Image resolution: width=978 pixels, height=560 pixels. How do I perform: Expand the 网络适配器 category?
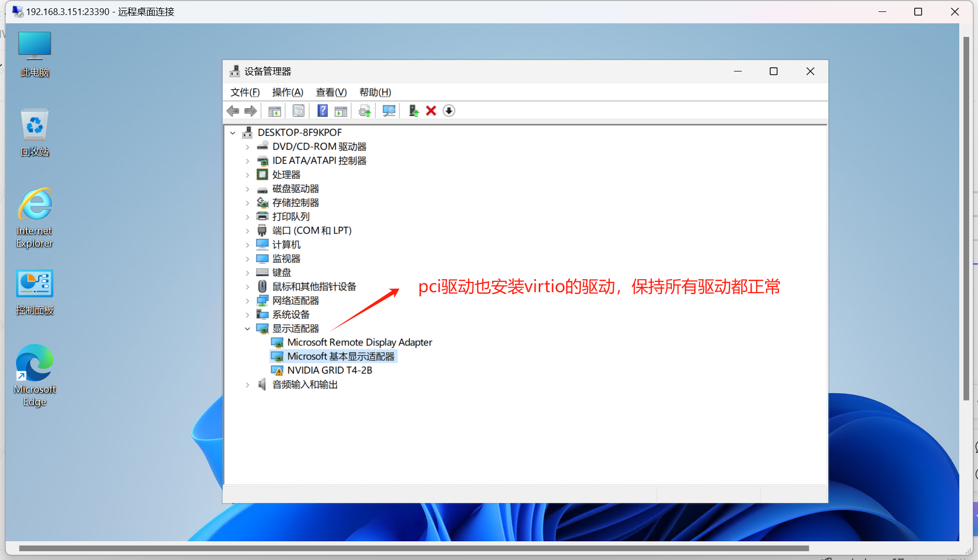pos(248,301)
